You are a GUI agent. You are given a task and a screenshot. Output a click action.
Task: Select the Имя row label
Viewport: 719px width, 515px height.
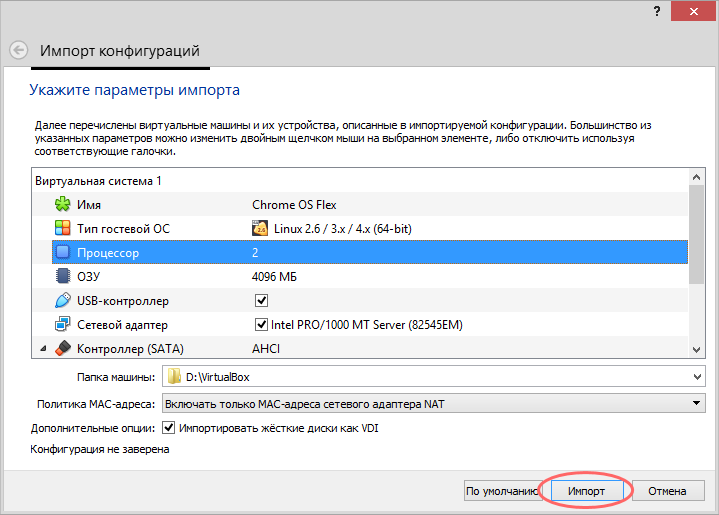(89, 205)
